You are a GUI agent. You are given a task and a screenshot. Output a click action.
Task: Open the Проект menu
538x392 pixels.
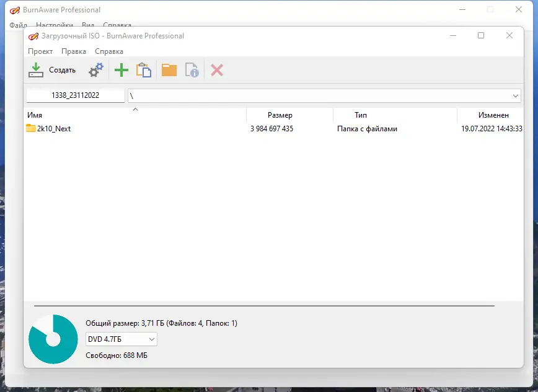click(40, 51)
